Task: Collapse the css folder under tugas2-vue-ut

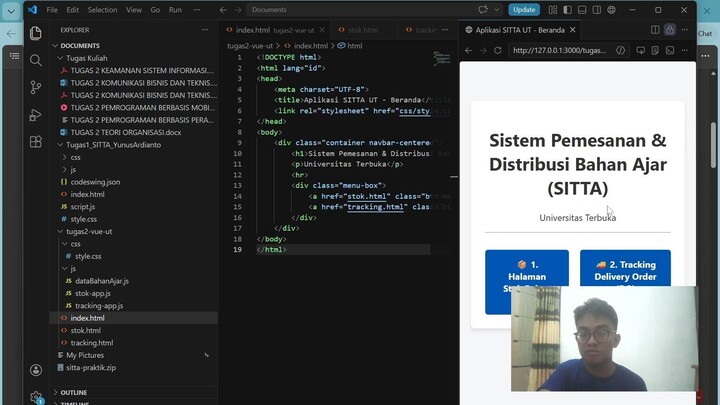Action: [x=64, y=244]
